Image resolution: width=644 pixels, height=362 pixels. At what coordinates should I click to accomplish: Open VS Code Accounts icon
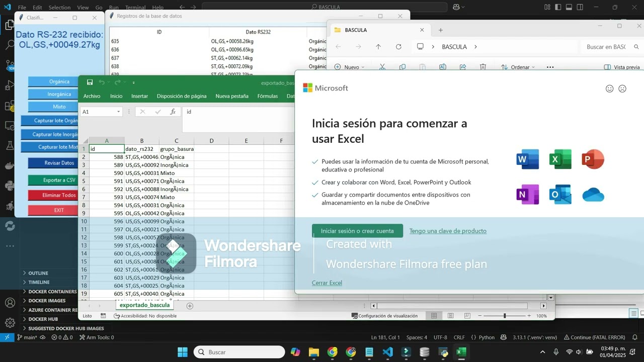[10, 303]
